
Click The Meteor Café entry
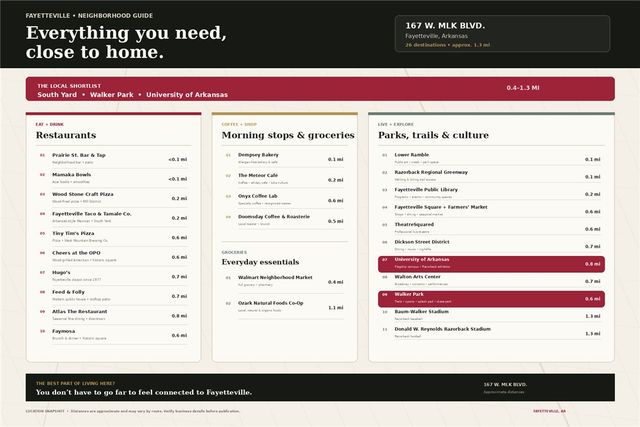point(284,179)
